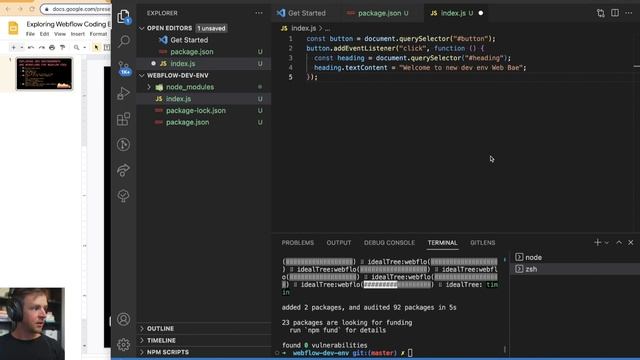Click the zoom icon in Slides toolbar
This screenshot has height=360, width=640.
click(76, 48)
